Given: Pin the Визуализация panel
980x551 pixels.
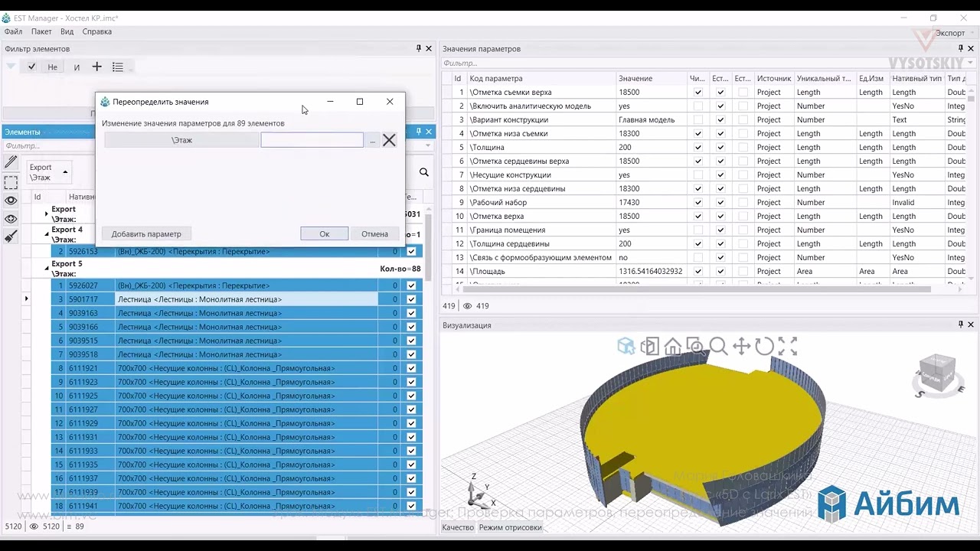Looking at the screenshot, I should coord(960,324).
